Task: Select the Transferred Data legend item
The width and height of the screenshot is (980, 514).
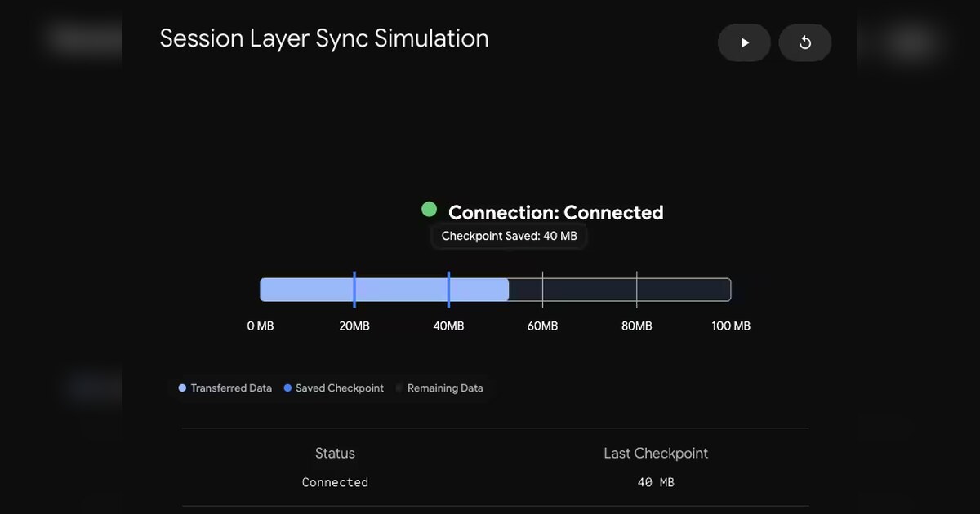Action: pyautogui.click(x=225, y=388)
